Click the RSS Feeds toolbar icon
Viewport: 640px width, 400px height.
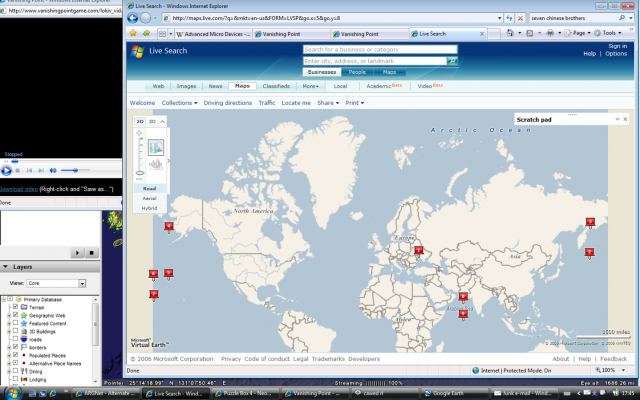pos(530,33)
